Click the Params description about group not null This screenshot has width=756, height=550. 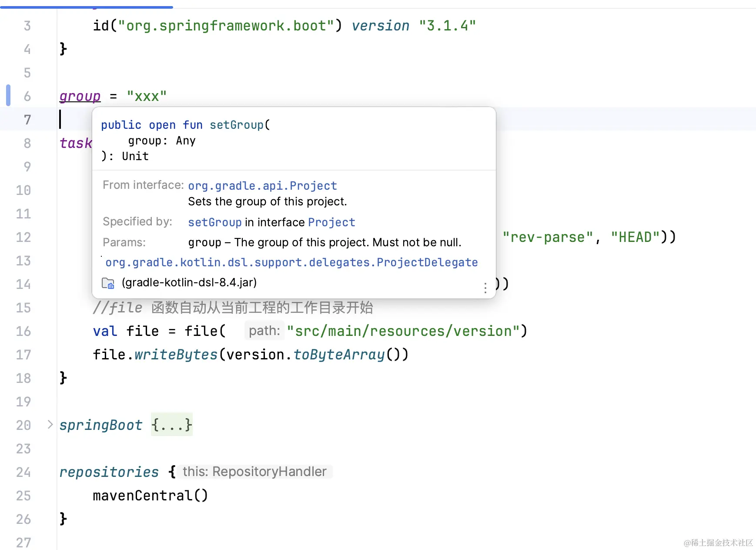pyautogui.click(x=324, y=242)
